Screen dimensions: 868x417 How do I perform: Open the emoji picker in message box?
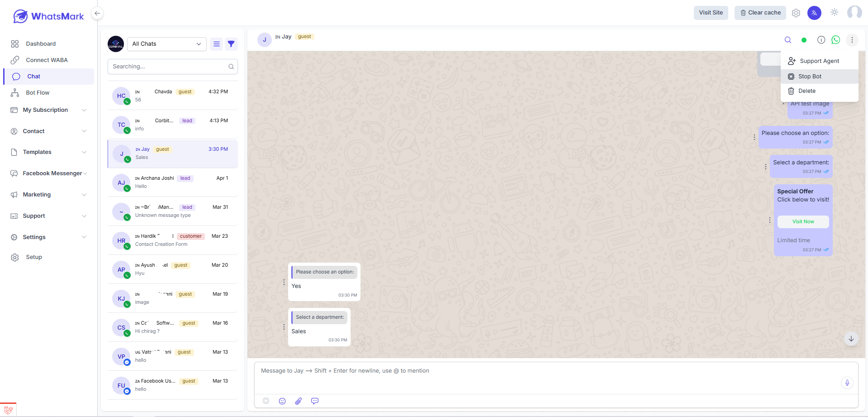[x=282, y=401]
